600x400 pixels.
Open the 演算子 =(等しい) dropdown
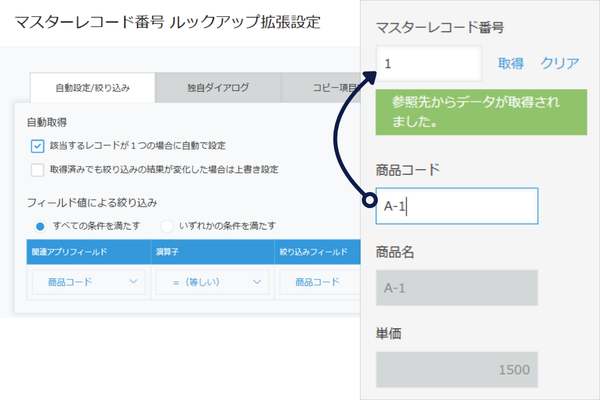pyautogui.click(x=212, y=282)
